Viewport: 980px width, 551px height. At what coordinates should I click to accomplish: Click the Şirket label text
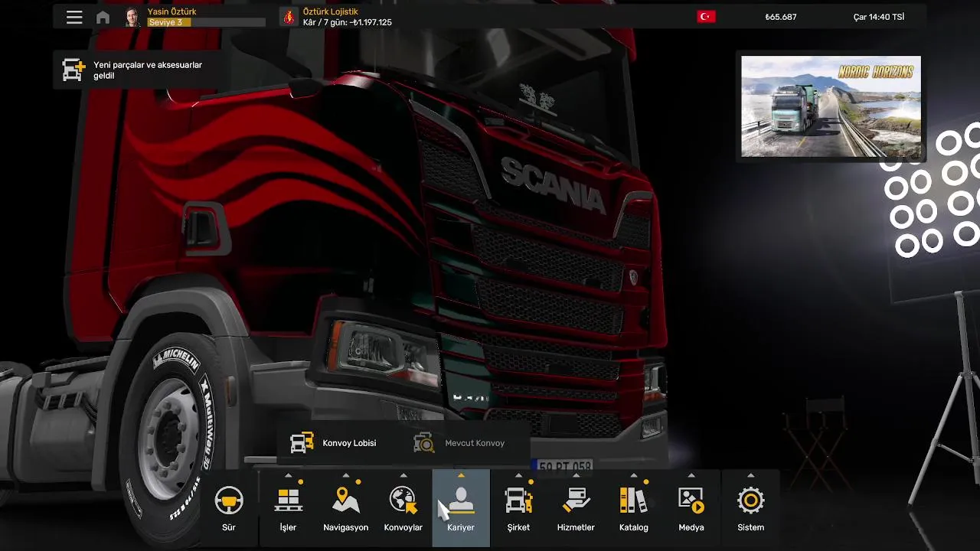coord(518,527)
